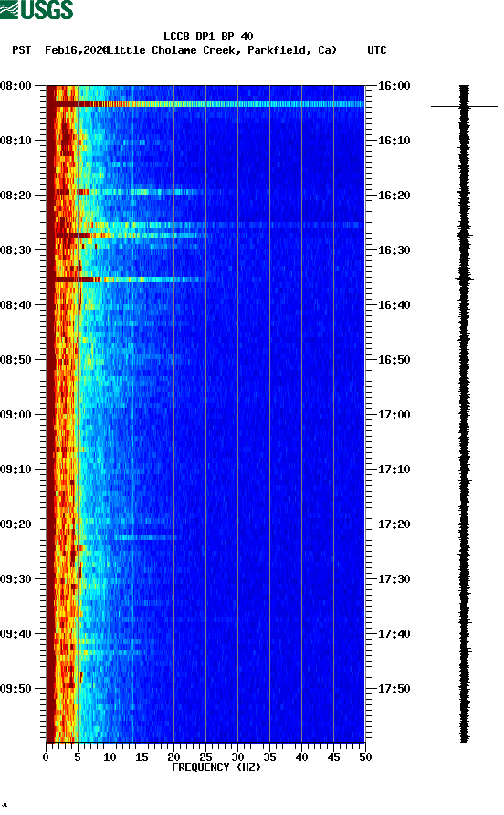The height and width of the screenshot is (815, 504).
Task: Click the 'FREQUENCY (HZ)' axis title
Action: (x=216, y=767)
